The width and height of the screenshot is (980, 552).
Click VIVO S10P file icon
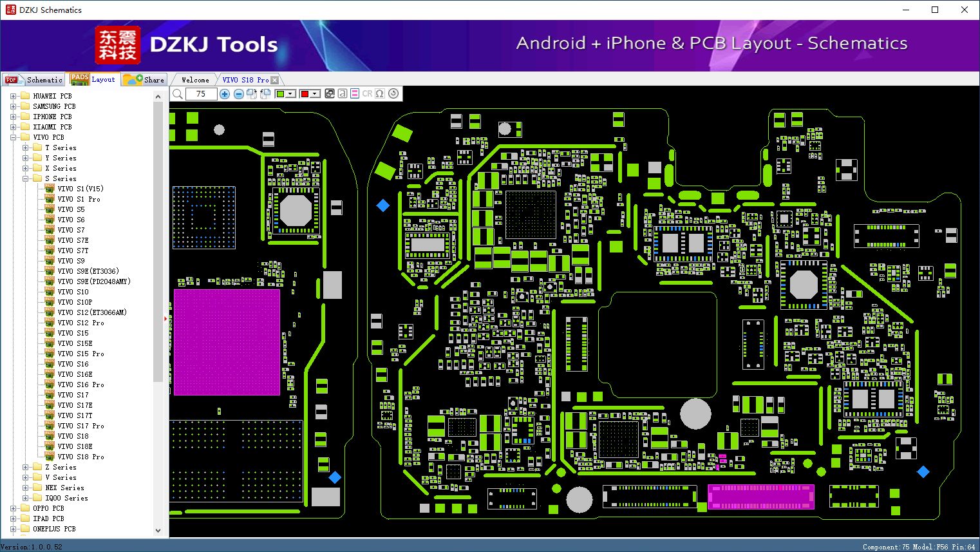(x=50, y=301)
